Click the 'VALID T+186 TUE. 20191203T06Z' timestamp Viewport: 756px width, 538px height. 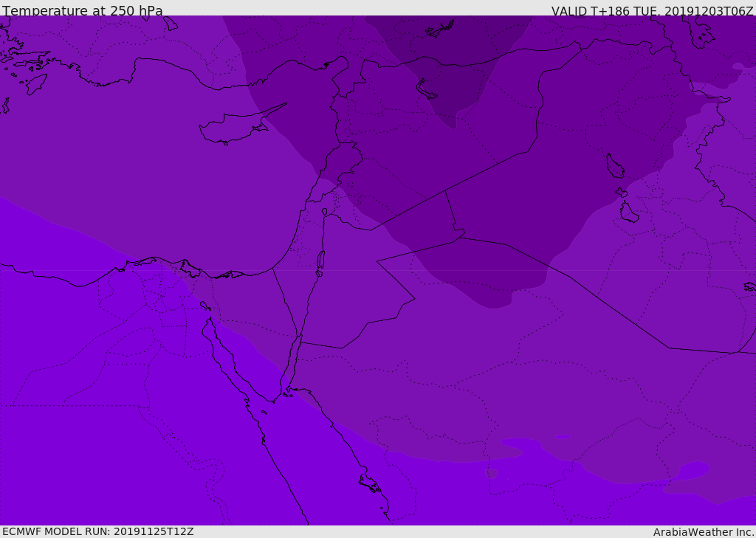tap(653, 10)
